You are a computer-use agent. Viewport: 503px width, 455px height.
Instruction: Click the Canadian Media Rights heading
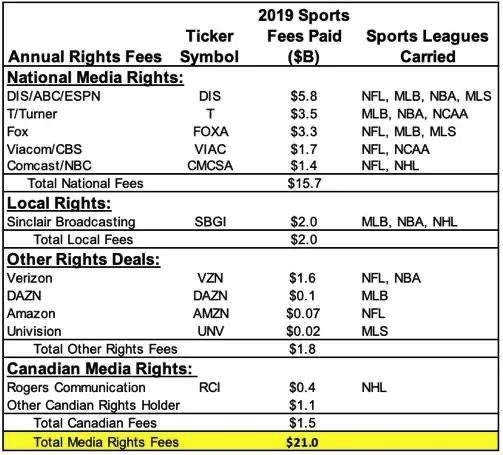pos(100,369)
